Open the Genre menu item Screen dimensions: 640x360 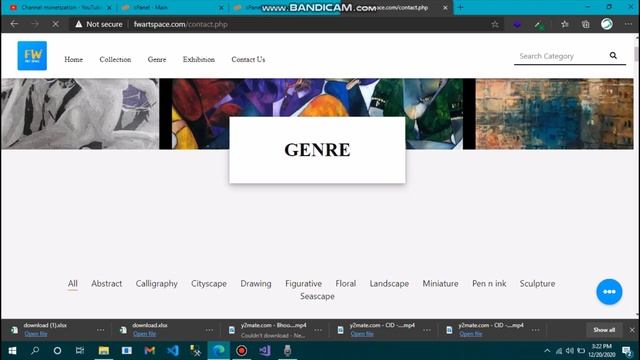click(157, 60)
